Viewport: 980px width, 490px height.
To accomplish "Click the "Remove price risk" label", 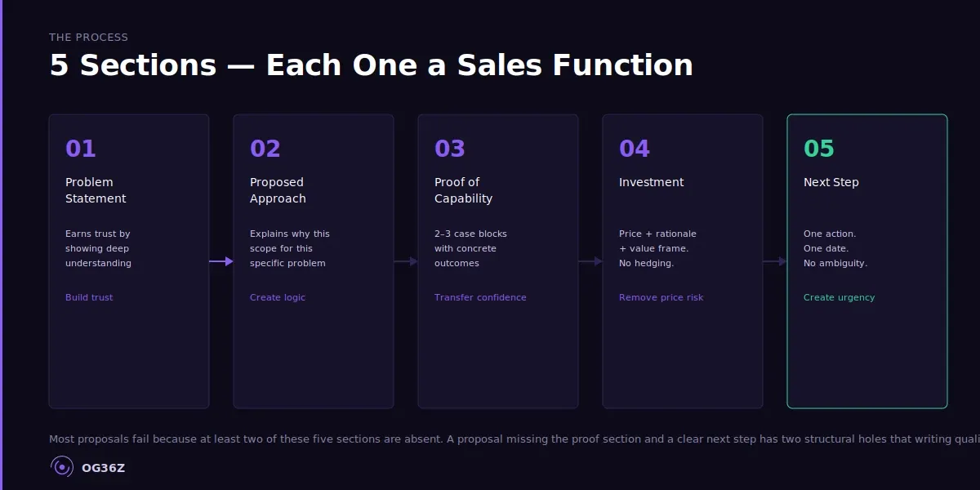I will pos(661,297).
